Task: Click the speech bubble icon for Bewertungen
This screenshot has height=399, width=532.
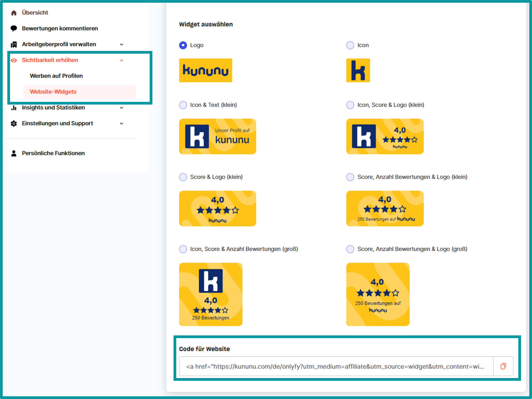Action: pyautogui.click(x=14, y=28)
